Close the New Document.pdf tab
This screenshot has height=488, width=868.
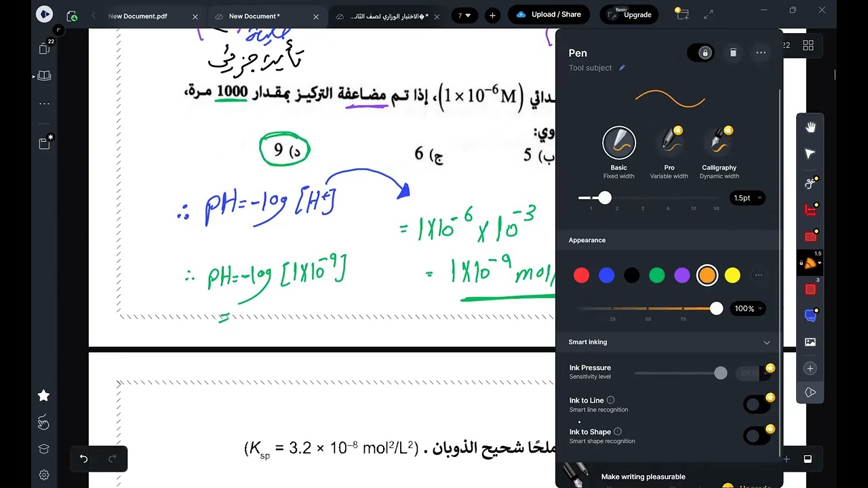coord(195,16)
